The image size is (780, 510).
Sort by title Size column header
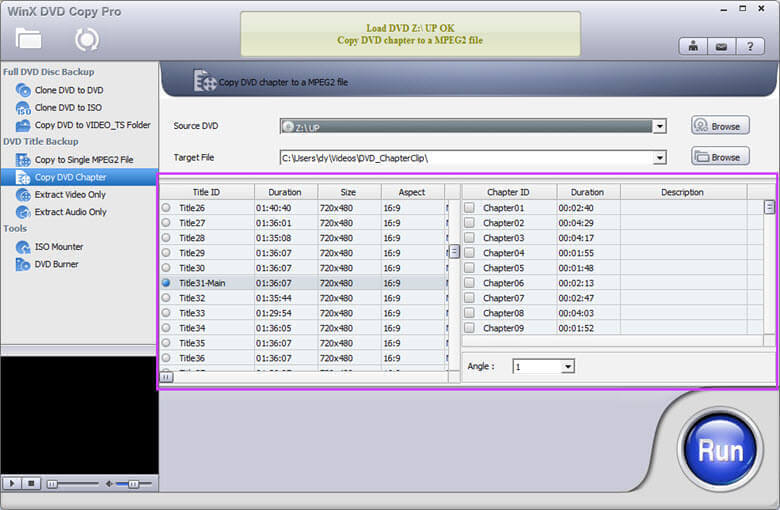tap(349, 192)
